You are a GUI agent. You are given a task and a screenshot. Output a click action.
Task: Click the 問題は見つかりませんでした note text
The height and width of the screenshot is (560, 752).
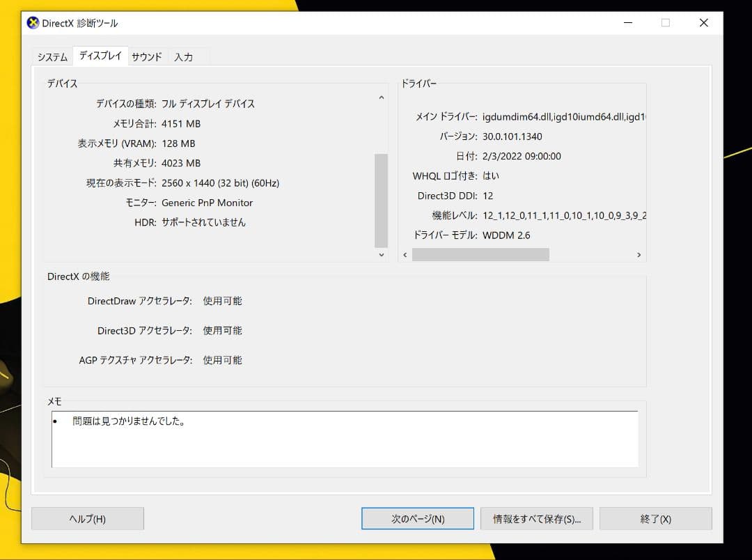click(x=127, y=421)
